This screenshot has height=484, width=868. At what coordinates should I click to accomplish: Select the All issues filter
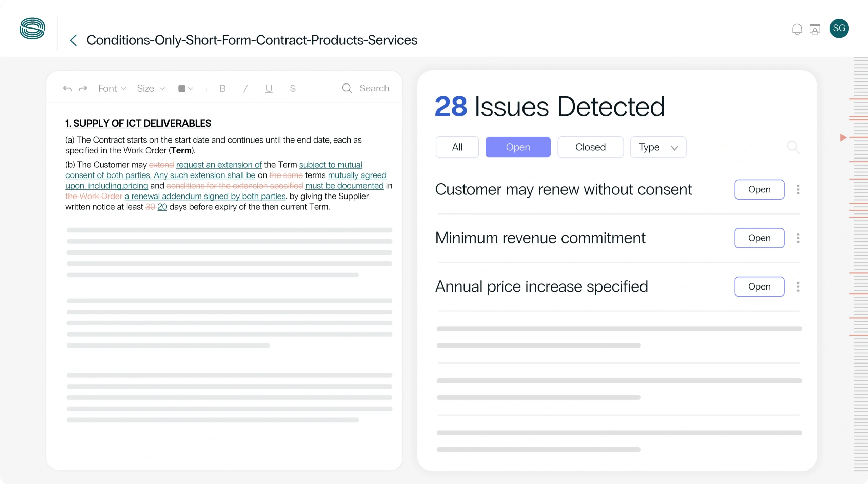(457, 147)
